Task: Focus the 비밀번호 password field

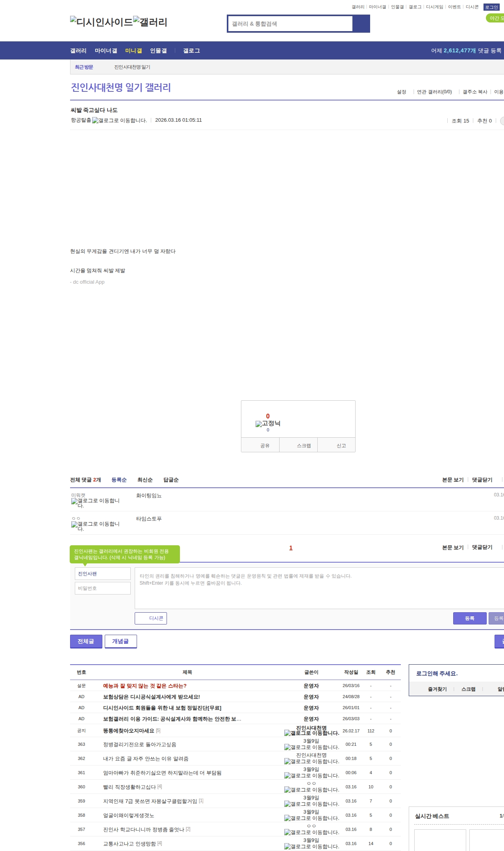Action: [102, 588]
